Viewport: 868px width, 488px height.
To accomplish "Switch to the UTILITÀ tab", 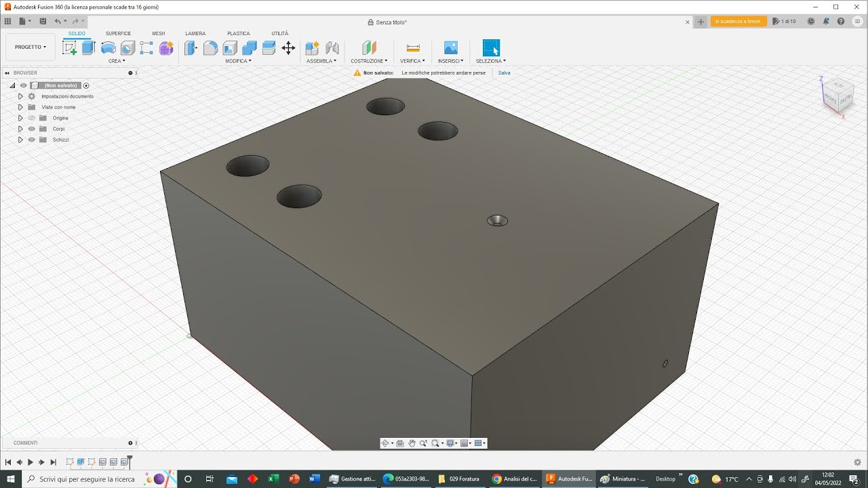I will tap(280, 33).
